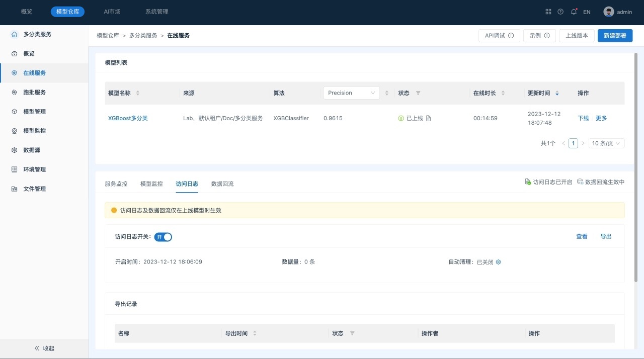Open the XGBoost多分类 model link
This screenshot has height=359, width=644.
point(128,118)
